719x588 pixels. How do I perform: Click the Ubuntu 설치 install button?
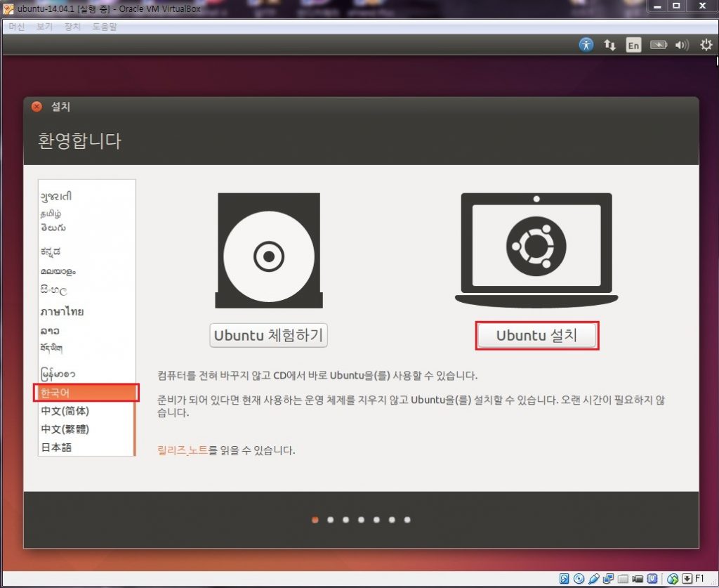[x=537, y=336]
